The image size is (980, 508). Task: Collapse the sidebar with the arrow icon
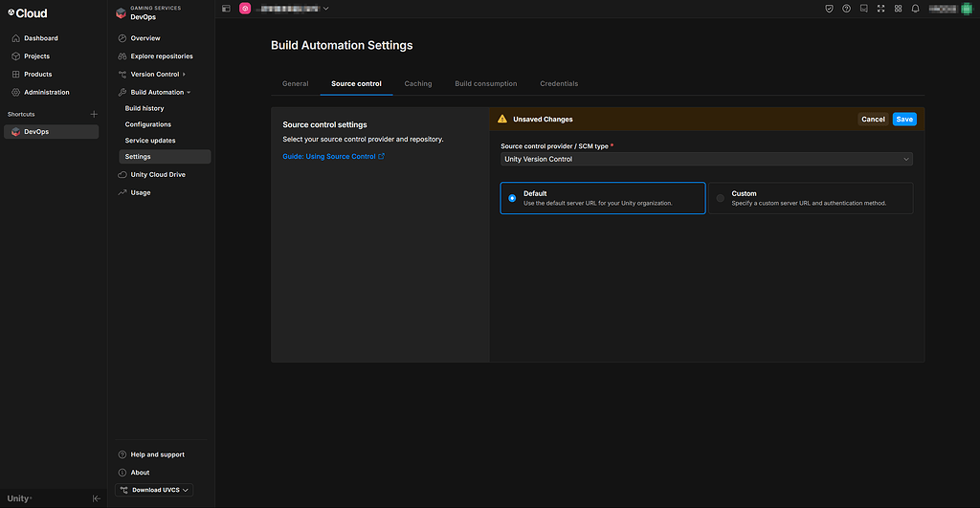(96, 498)
